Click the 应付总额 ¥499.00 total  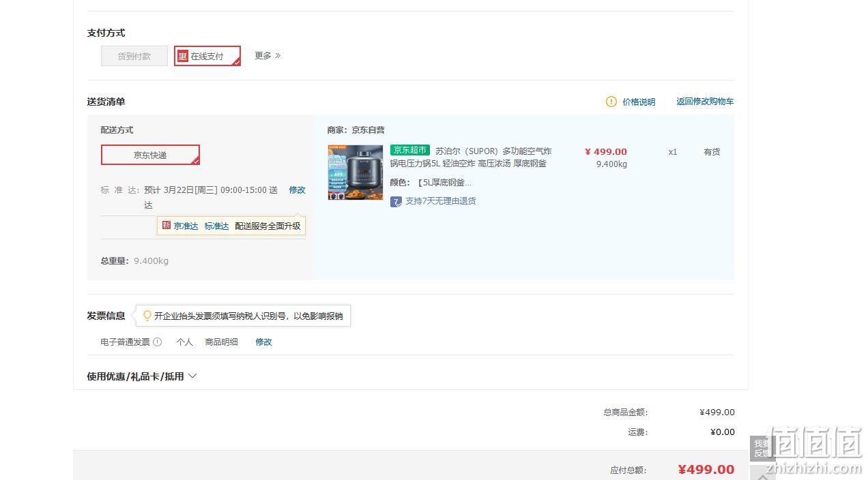706,470
